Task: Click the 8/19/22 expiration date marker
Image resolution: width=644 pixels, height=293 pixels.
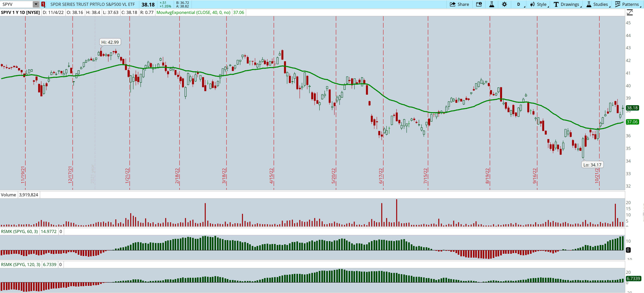Action: point(488,176)
